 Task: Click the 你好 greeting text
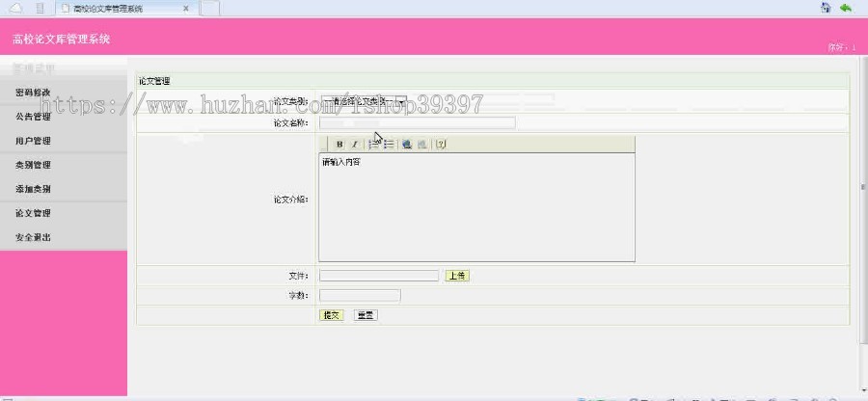point(842,48)
